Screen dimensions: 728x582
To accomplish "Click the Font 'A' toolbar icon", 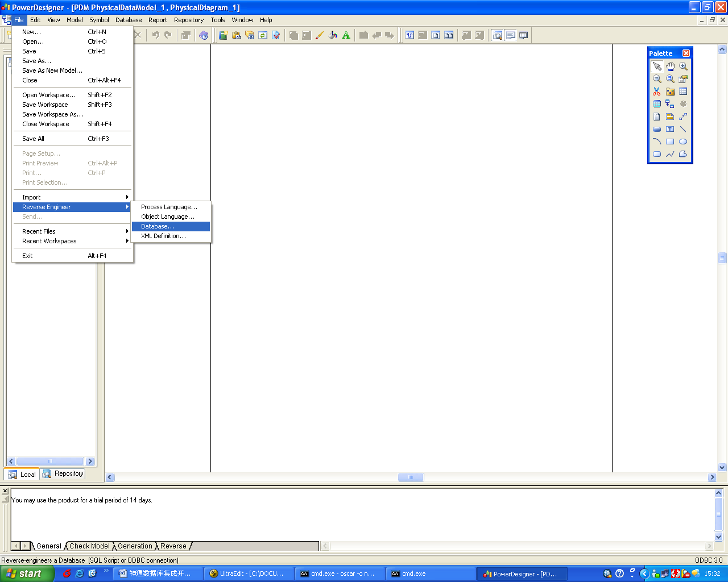I will point(346,35).
